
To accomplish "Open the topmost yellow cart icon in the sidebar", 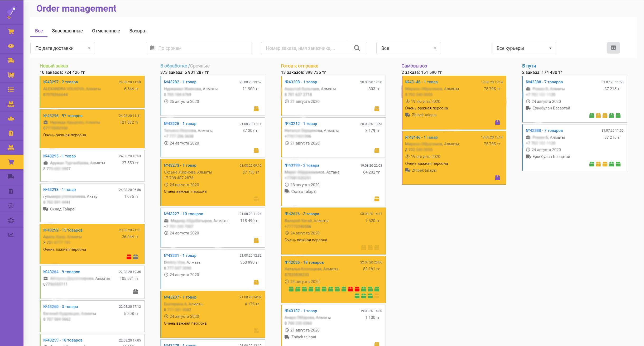I will click(11, 32).
